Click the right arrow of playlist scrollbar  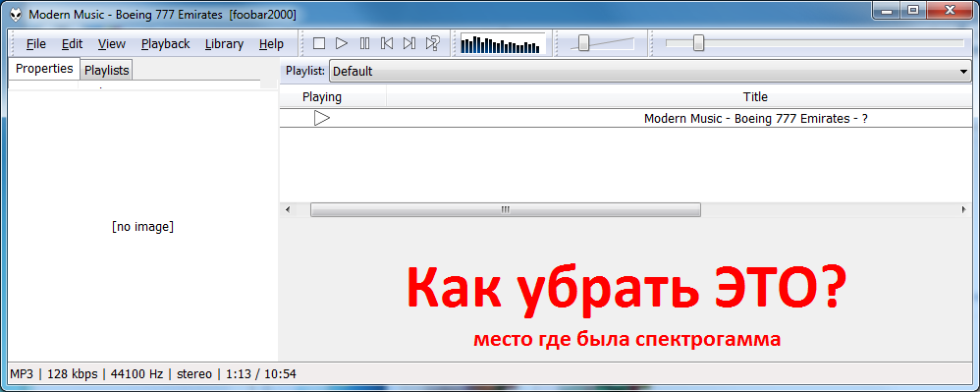[964, 210]
